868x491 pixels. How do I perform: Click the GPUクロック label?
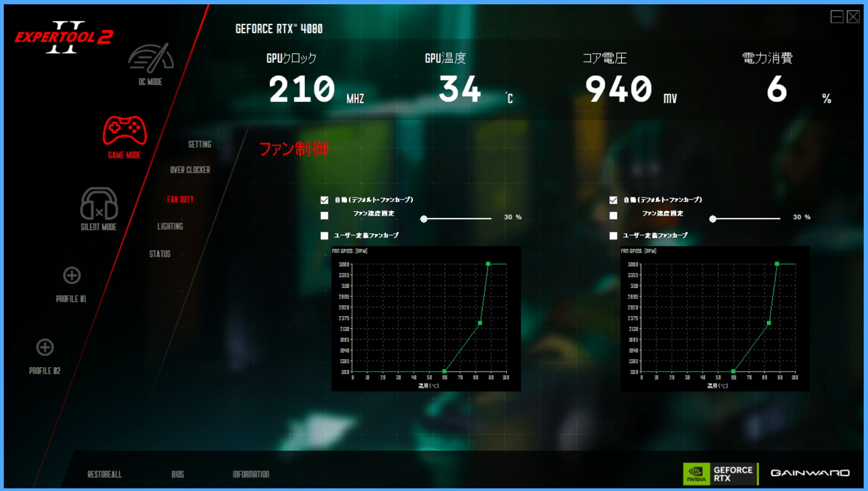point(291,58)
